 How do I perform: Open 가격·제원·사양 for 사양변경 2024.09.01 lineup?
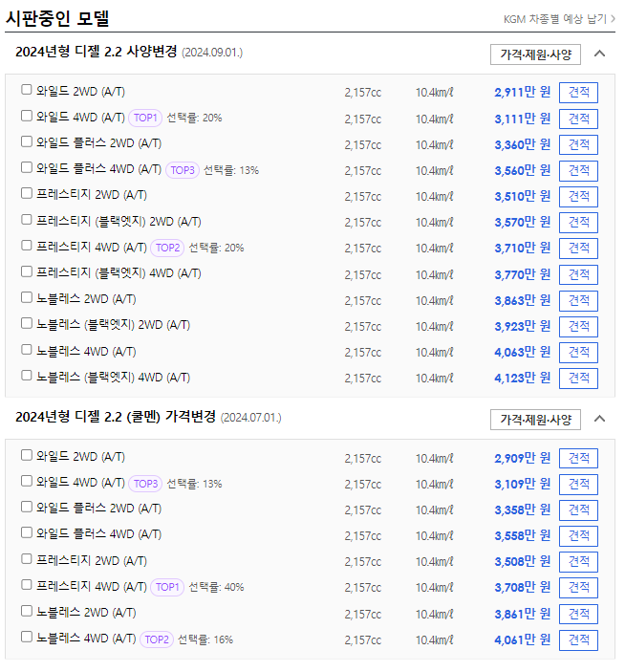535,54
